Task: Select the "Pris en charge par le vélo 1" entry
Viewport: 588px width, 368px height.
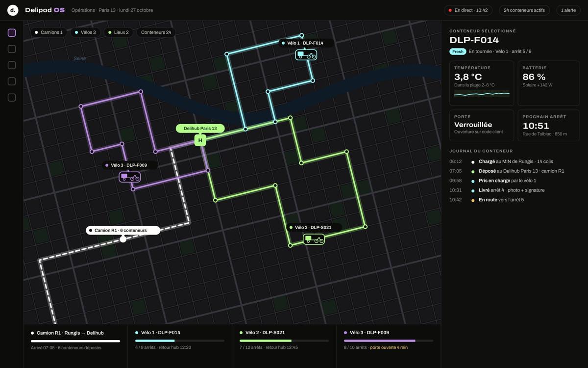Action: 514,181
